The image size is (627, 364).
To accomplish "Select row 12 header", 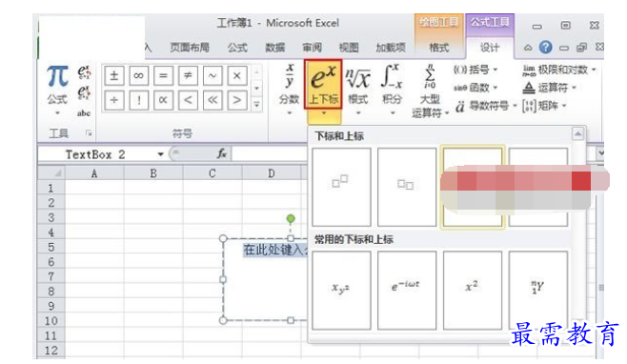I will [x=51, y=351].
